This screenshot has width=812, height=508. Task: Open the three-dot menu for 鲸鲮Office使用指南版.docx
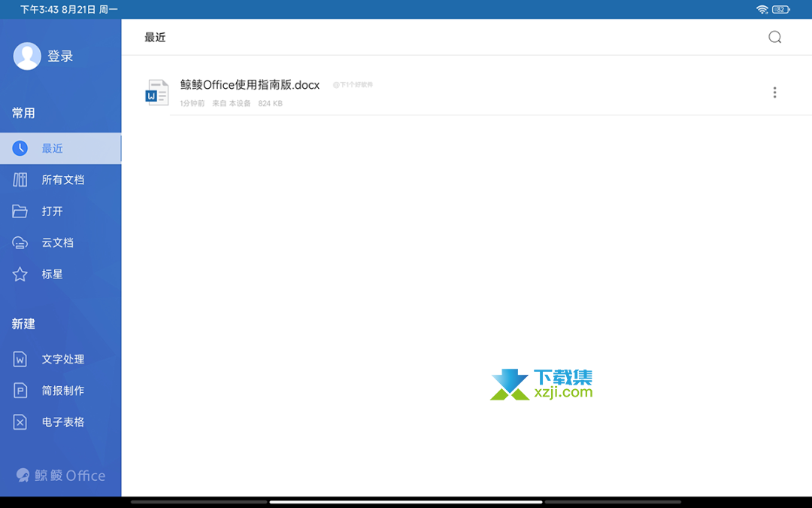coord(774,93)
